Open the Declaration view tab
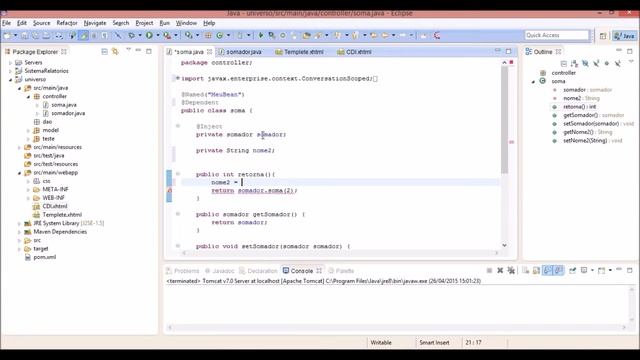The width and height of the screenshot is (640, 360). pyautogui.click(x=258, y=271)
